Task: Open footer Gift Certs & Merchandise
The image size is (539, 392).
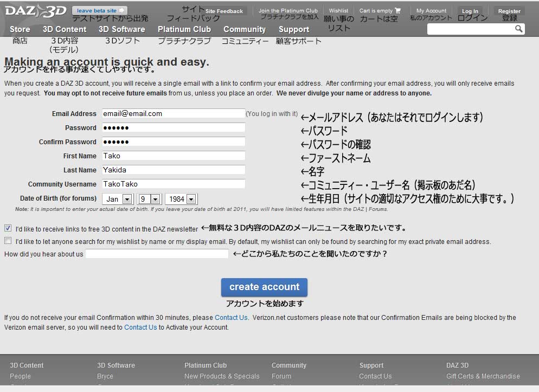Action: coord(483,376)
